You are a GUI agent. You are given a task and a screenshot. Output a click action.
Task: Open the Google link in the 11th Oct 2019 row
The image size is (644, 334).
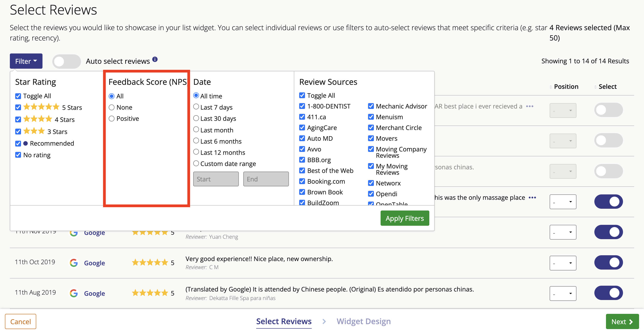point(95,263)
